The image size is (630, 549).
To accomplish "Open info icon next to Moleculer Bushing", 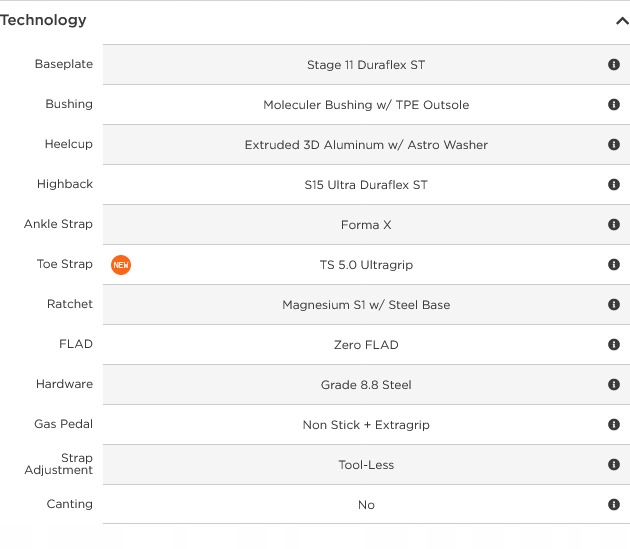I will click(614, 105).
